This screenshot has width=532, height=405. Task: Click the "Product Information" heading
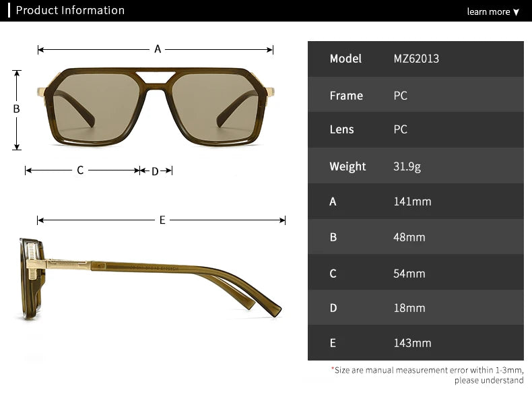click(70, 10)
